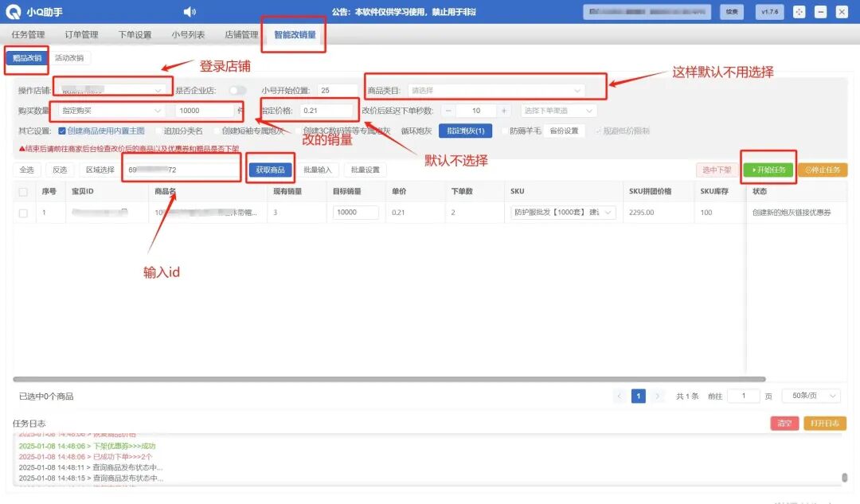Viewport: 860px width, 504px height.
Task: Clear the task log with 清空
Action: point(784,424)
